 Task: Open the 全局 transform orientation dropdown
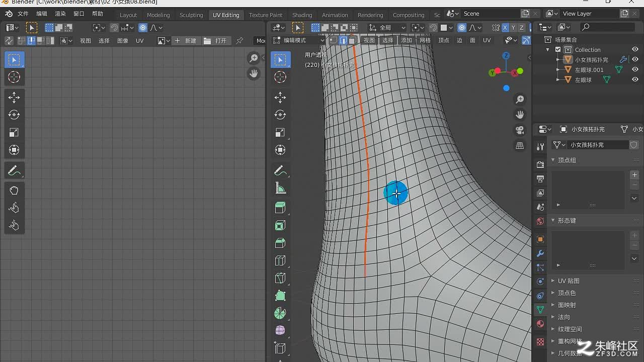pos(387,28)
